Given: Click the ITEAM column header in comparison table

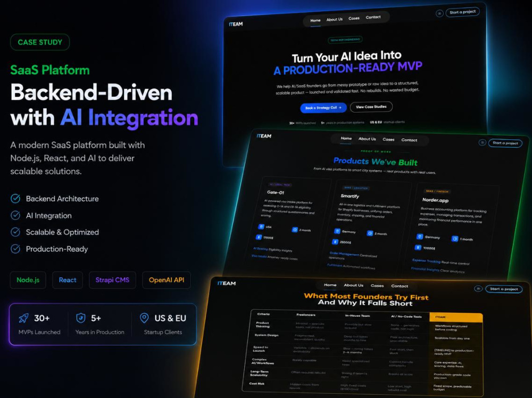Looking at the screenshot, I should (x=456, y=317).
